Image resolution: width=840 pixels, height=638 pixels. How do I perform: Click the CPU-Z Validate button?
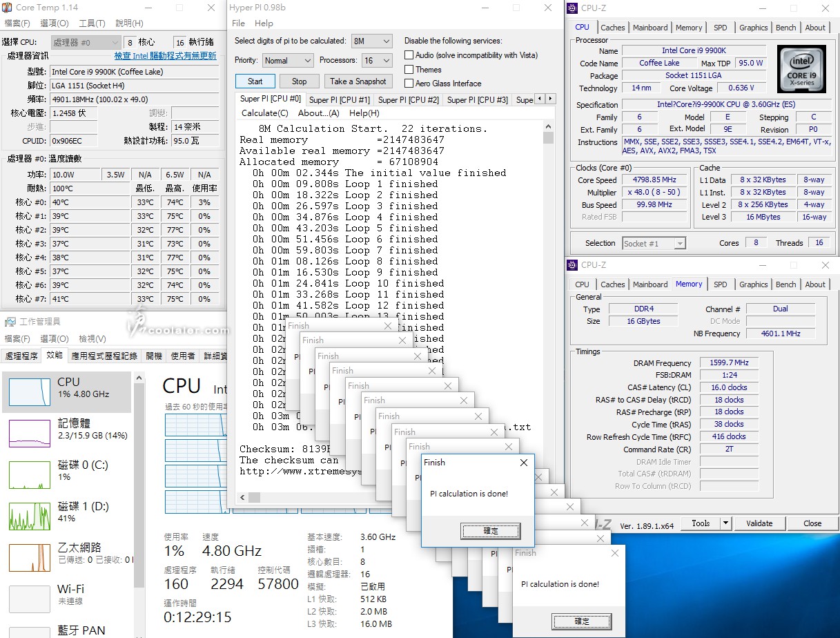(759, 523)
